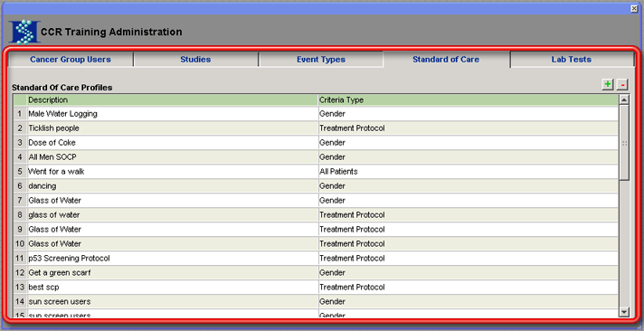The height and width of the screenshot is (331, 644).
Task: Close the administration window
Action: 634,8
